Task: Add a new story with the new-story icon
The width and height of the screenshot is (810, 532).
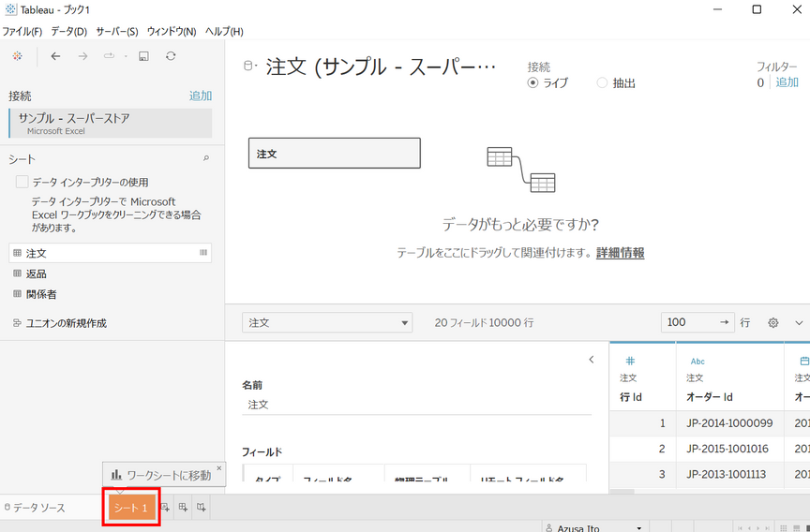Action: [202, 508]
